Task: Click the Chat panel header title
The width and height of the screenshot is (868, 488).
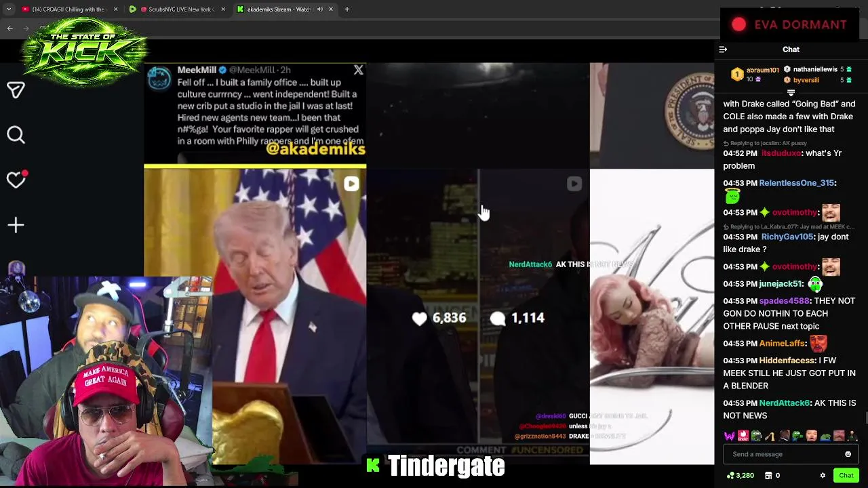Action: tap(791, 49)
